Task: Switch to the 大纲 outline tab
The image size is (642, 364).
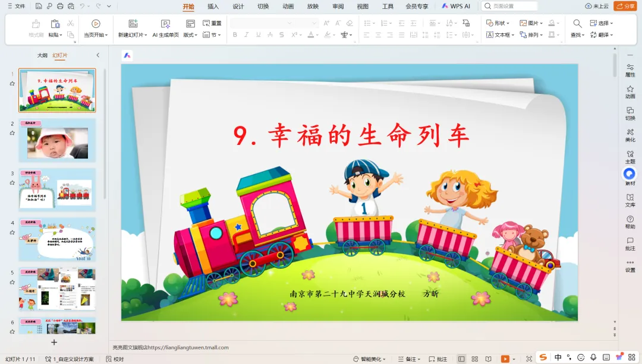Action: (42, 55)
